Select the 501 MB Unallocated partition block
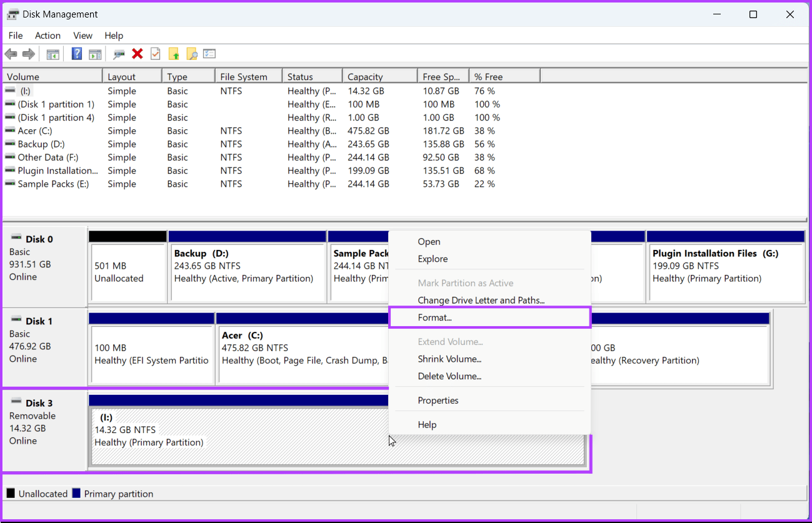Screen dimensions: 812x523 128,267
